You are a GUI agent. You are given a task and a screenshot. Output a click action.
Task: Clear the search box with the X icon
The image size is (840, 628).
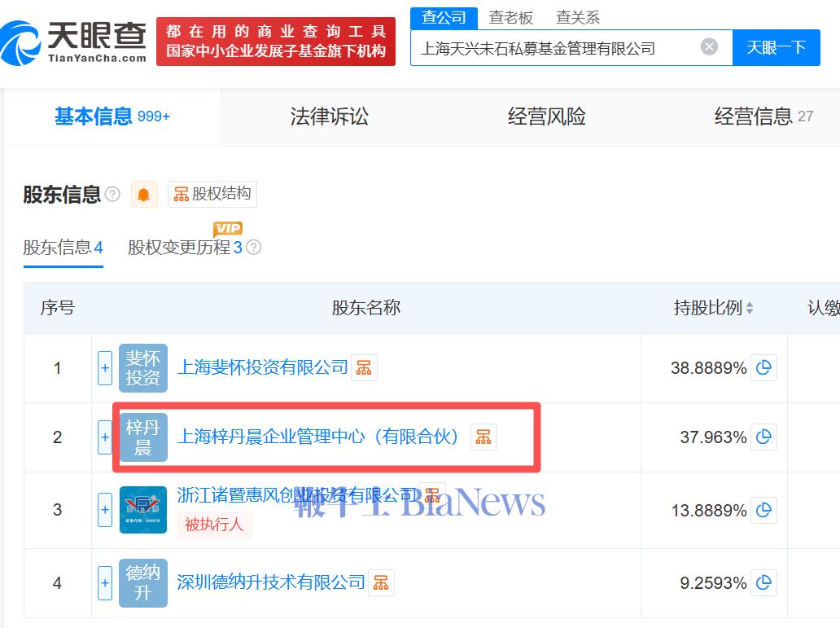[x=709, y=47]
